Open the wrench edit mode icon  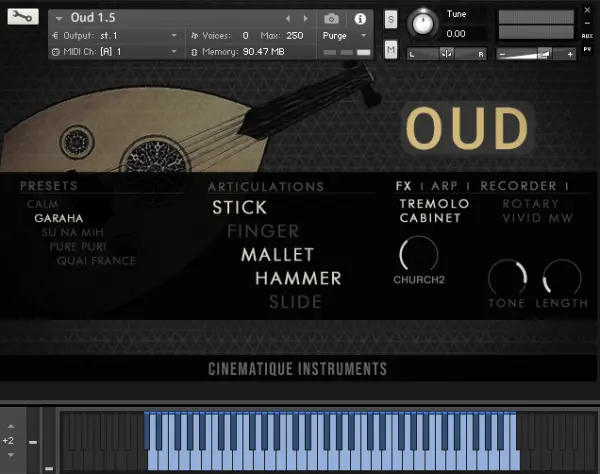coord(23,17)
